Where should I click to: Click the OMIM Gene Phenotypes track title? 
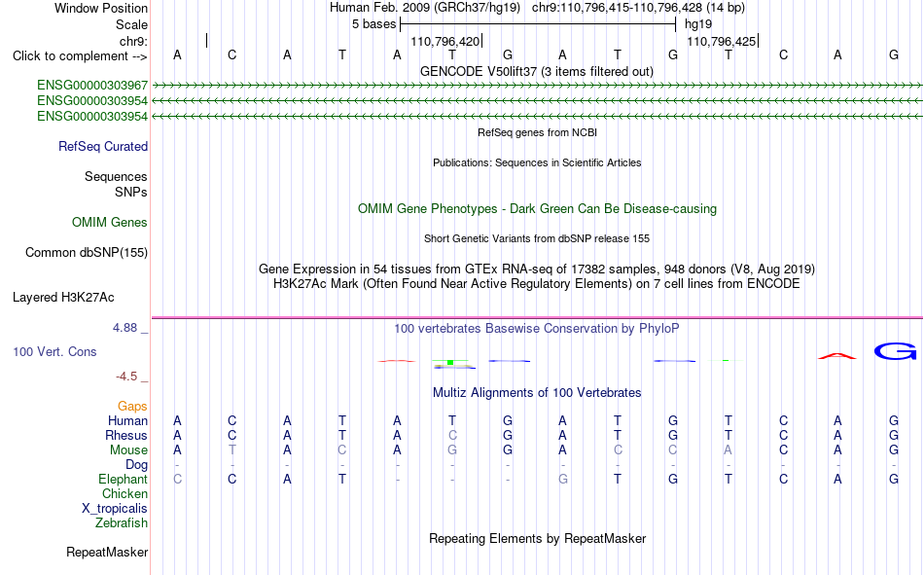point(538,209)
